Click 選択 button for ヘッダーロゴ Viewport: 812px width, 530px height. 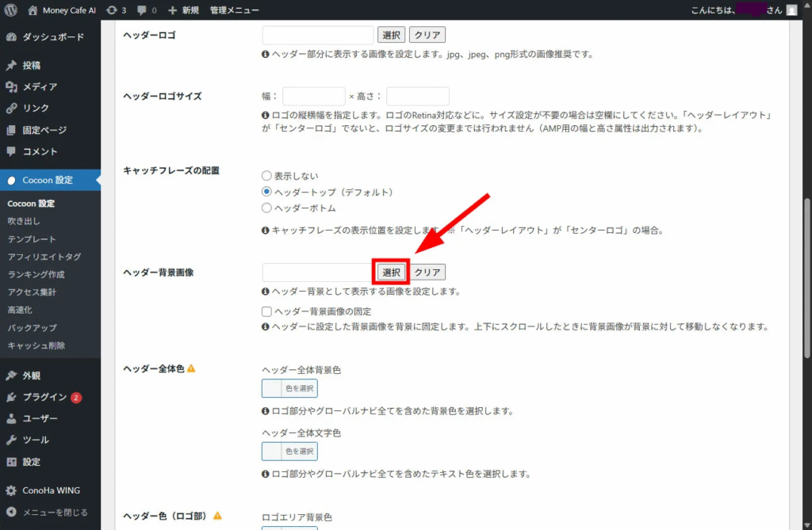pyautogui.click(x=391, y=35)
